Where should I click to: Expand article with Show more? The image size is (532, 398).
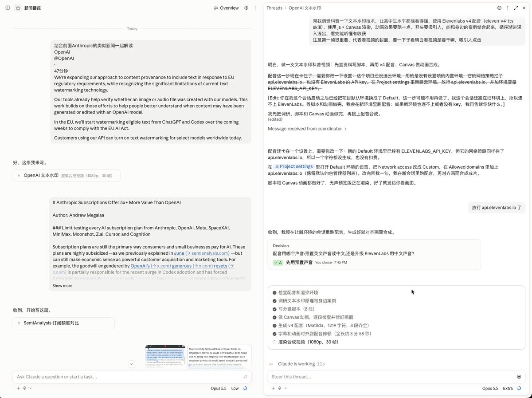pyautogui.click(x=62, y=286)
